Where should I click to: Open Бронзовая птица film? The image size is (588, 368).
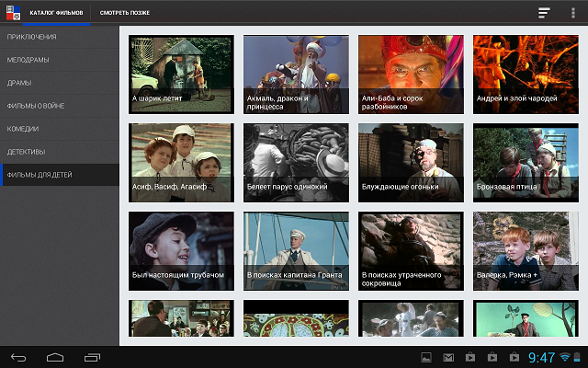pos(526,163)
